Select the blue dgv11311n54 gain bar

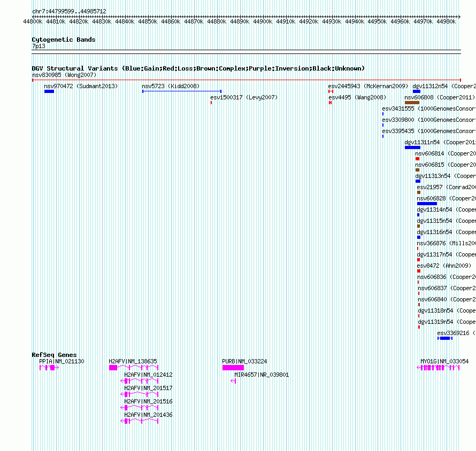[412, 147]
